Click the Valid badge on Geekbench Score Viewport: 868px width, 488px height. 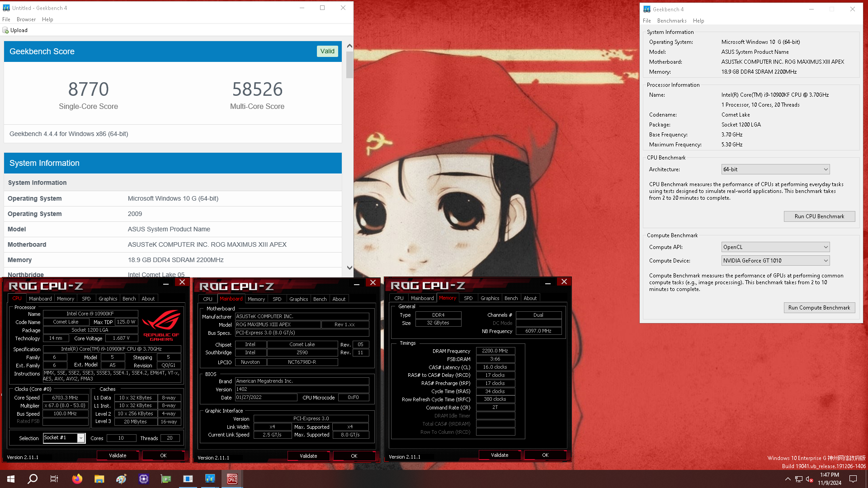click(327, 52)
